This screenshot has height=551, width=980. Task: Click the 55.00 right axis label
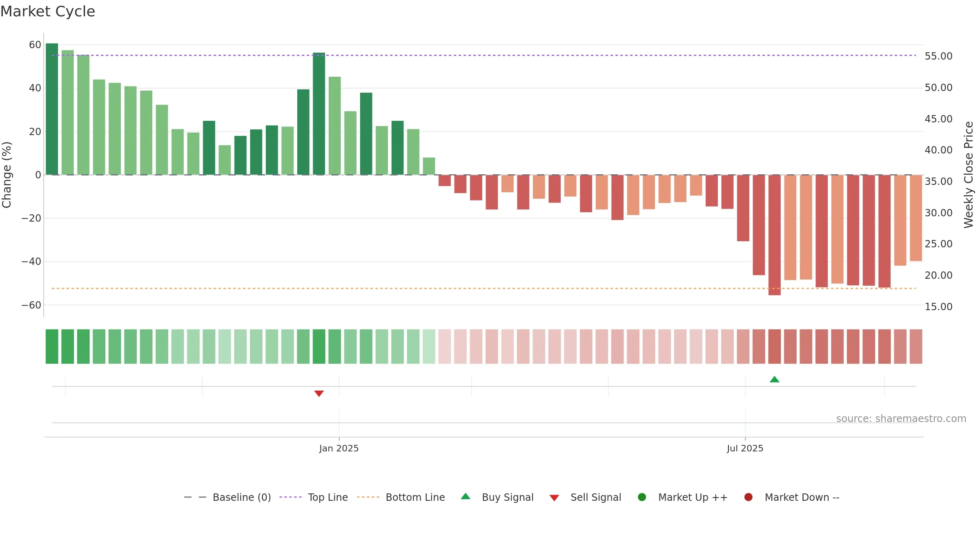click(938, 56)
